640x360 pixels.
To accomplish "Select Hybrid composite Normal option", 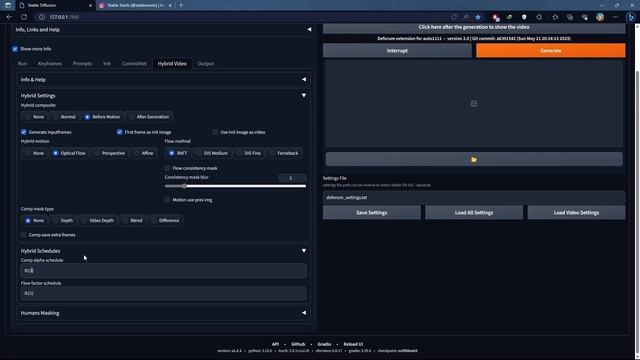I will pos(64,117).
